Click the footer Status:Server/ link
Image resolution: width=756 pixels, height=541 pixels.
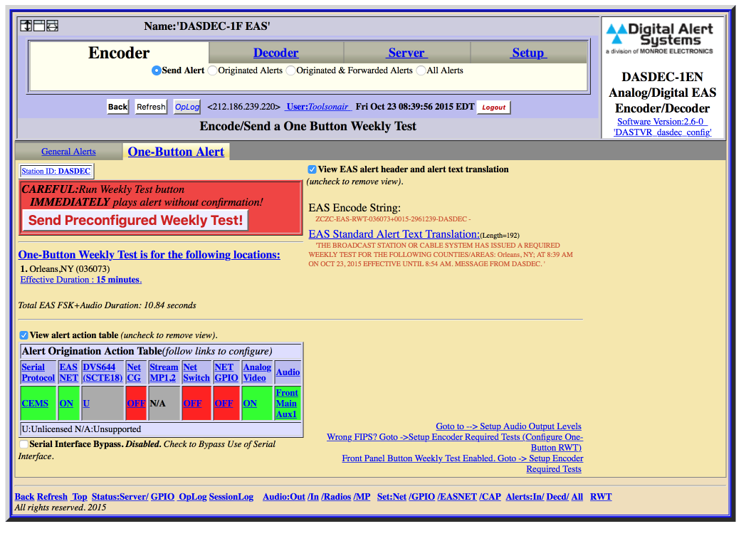[120, 497]
